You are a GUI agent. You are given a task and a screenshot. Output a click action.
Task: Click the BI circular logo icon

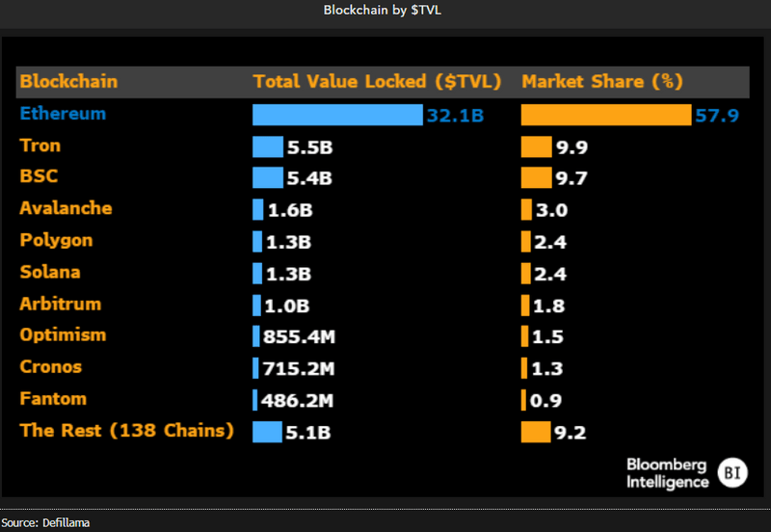[x=732, y=473]
